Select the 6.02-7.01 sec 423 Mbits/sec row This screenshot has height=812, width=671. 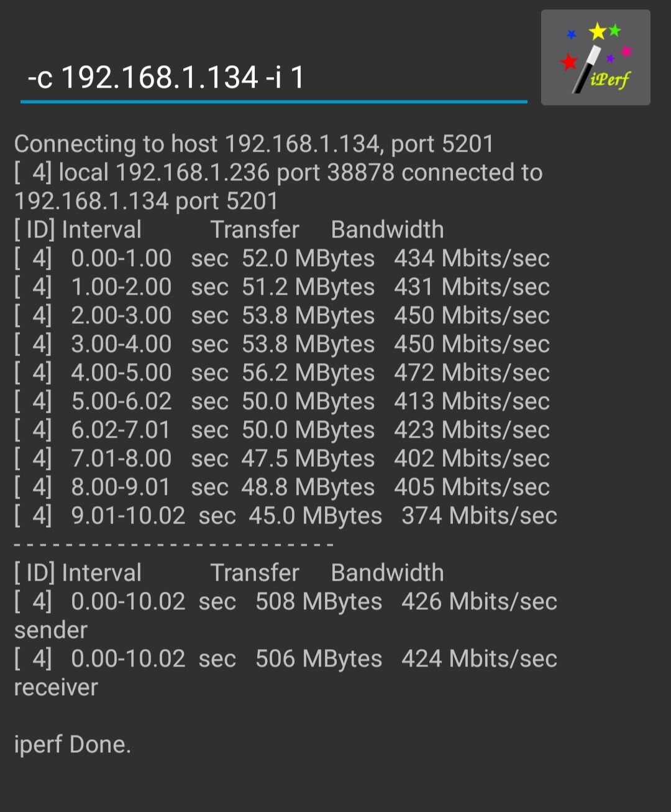(x=282, y=430)
